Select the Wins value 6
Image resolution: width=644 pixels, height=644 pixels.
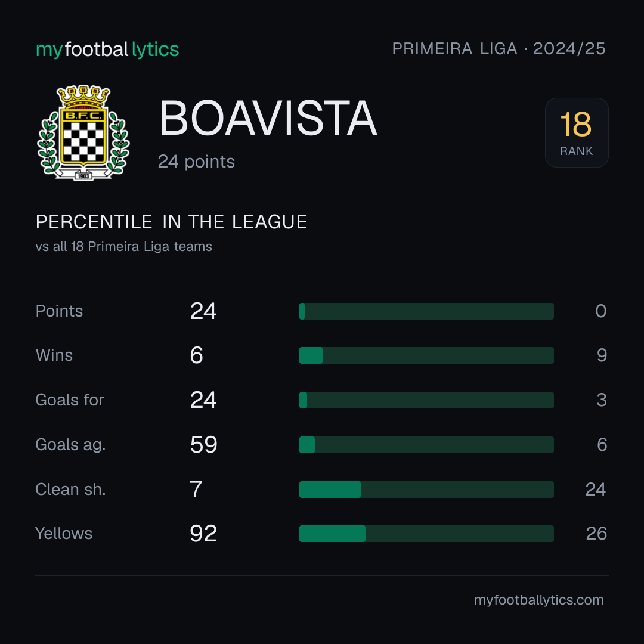[196, 355]
